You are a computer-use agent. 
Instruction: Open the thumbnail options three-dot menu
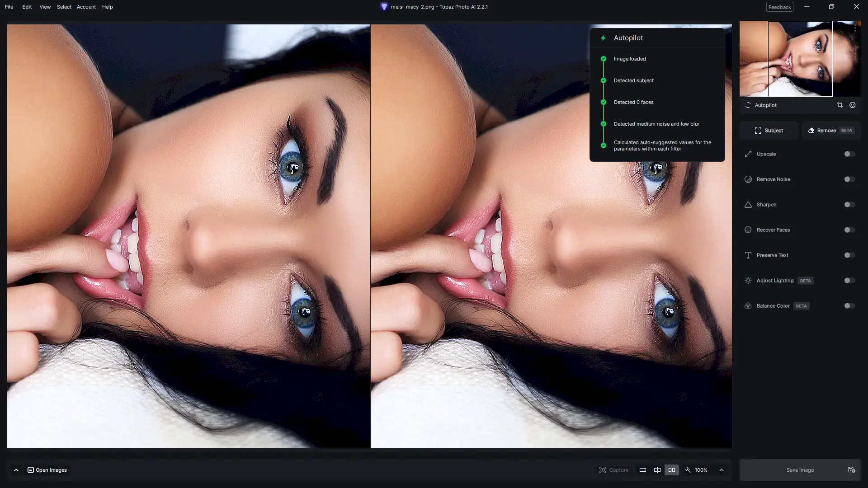855,28
